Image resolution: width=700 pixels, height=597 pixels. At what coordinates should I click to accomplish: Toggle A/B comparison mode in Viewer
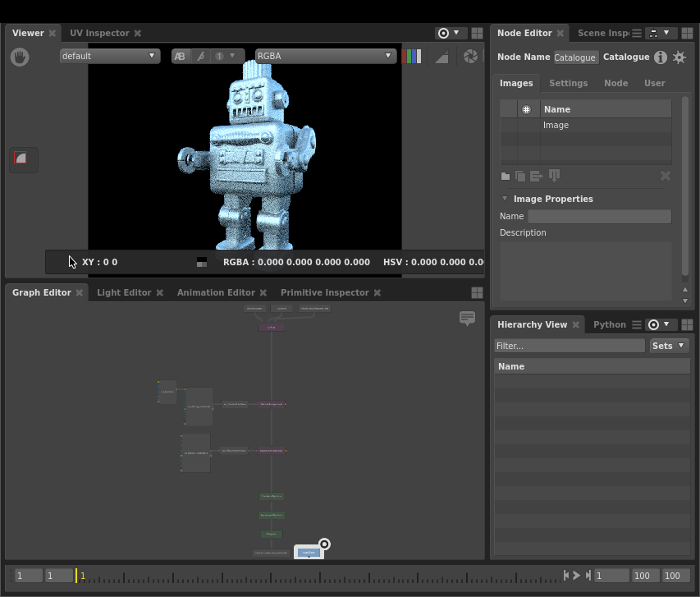coord(181,57)
